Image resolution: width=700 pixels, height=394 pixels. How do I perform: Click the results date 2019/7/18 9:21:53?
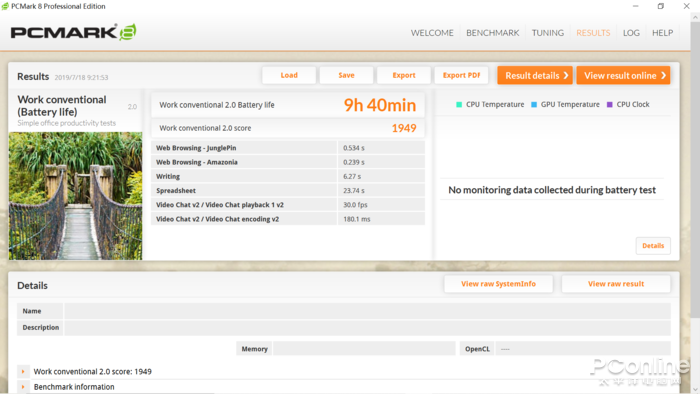pos(81,78)
